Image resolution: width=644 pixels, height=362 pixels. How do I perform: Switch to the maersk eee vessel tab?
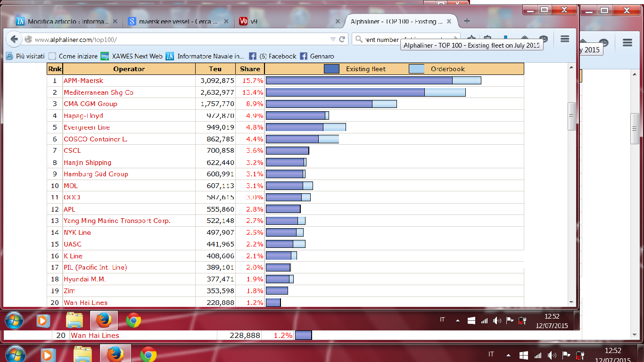(178, 22)
